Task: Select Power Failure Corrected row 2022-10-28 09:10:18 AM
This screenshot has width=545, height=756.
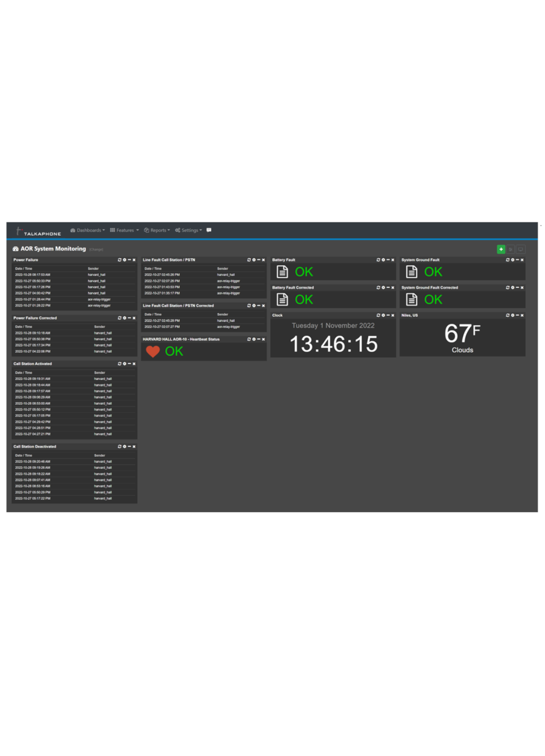Action: pos(74,333)
